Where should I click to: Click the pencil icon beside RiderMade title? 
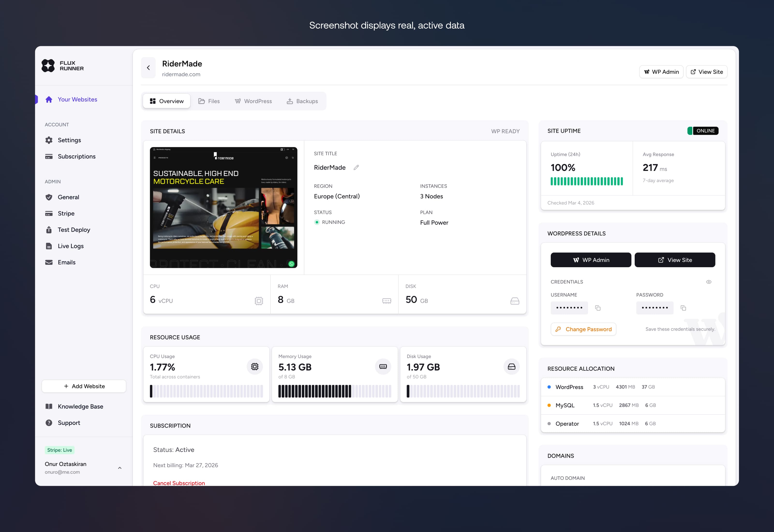356,167
